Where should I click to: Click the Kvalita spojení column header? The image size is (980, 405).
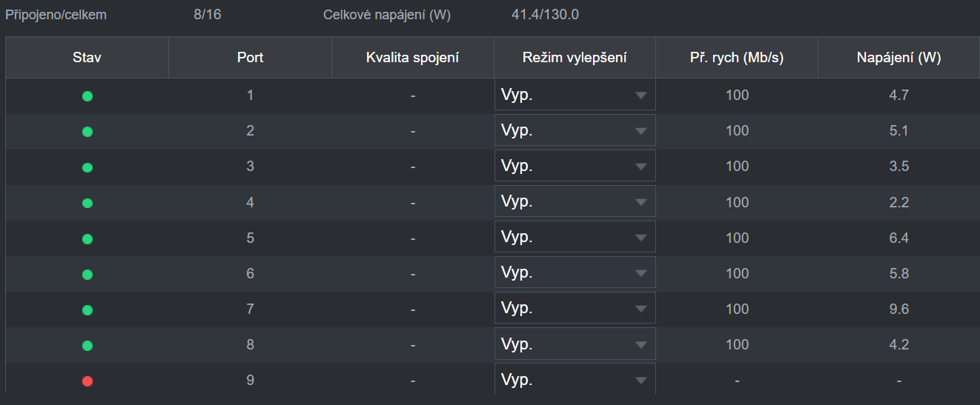coord(412,58)
